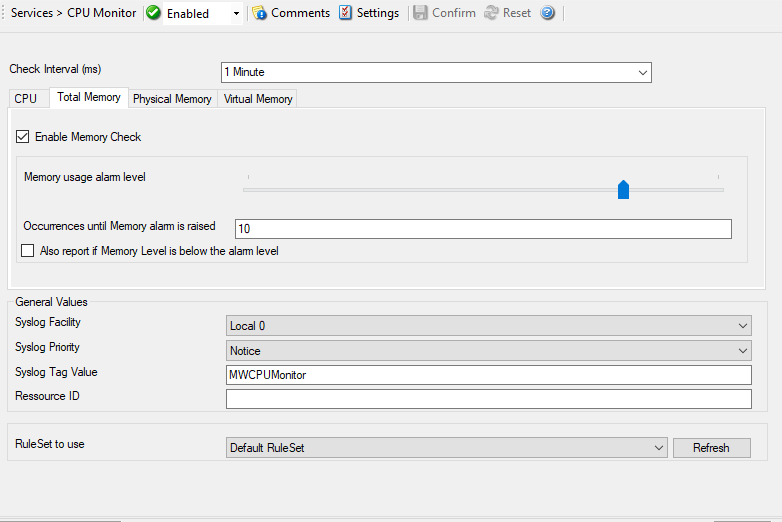Image resolution: width=782 pixels, height=522 pixels.
Task: Uncheck Enable Memory Check
Action: (x=23, y=137)
